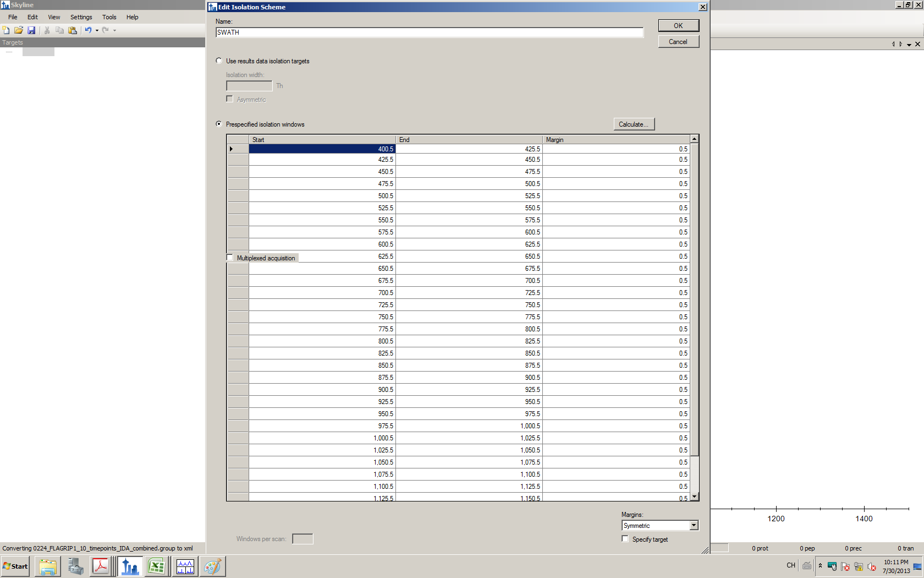Click the scrollbar down arrow in windows grid
The image size is (924, 578).
(695, 497)
